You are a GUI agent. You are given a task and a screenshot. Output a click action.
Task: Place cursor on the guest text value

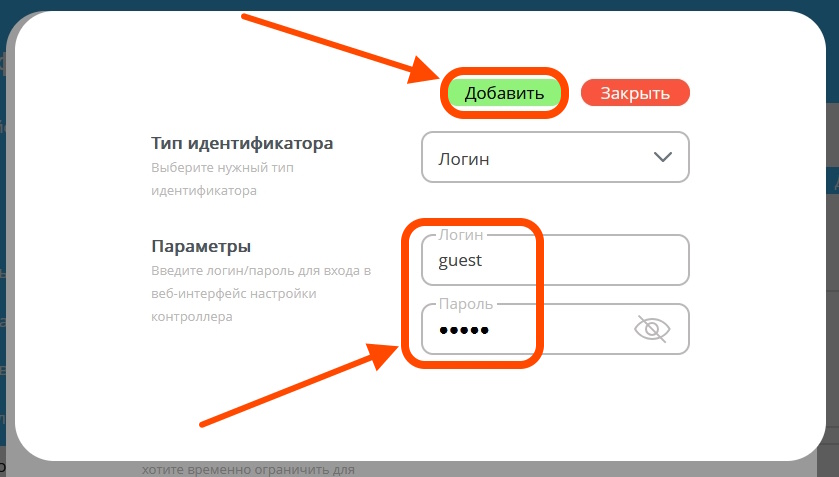pyautogui.click(x=460, y=260)
